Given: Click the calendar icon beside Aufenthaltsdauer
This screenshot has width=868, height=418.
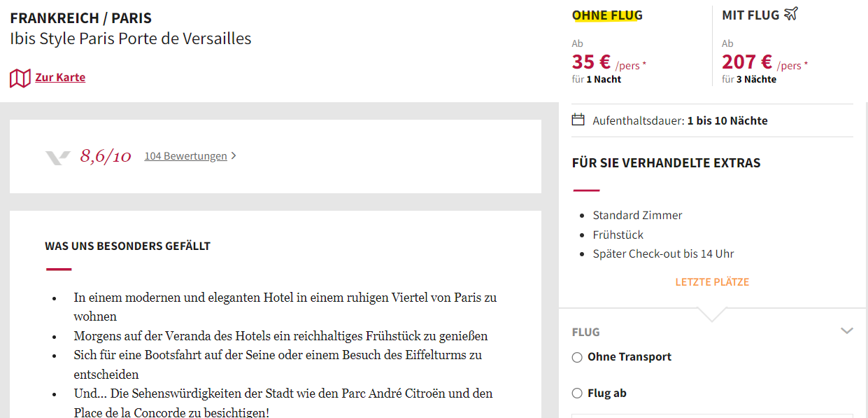Looking at the screenshot, I should pyautogui.click(x=578, y=120).
